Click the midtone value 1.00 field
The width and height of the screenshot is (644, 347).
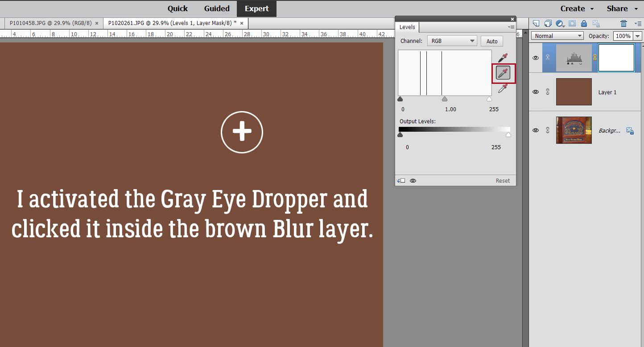pyautogui.click(x=450, y=109)
